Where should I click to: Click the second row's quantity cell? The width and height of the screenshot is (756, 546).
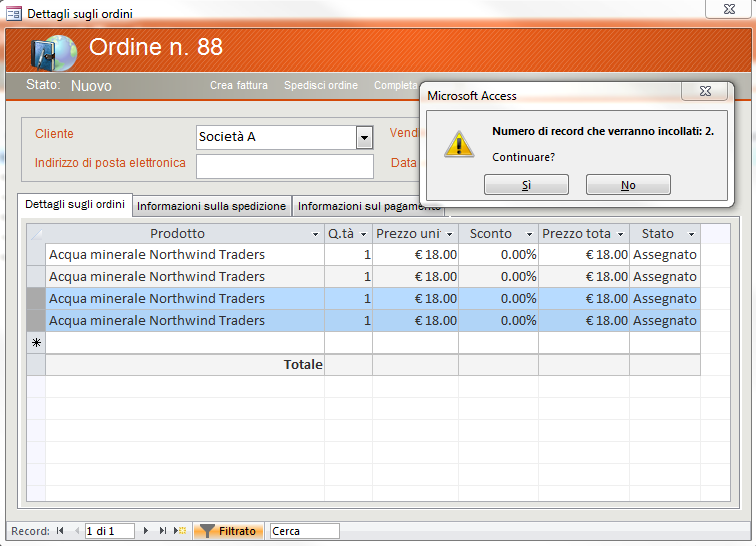(349, 277)
